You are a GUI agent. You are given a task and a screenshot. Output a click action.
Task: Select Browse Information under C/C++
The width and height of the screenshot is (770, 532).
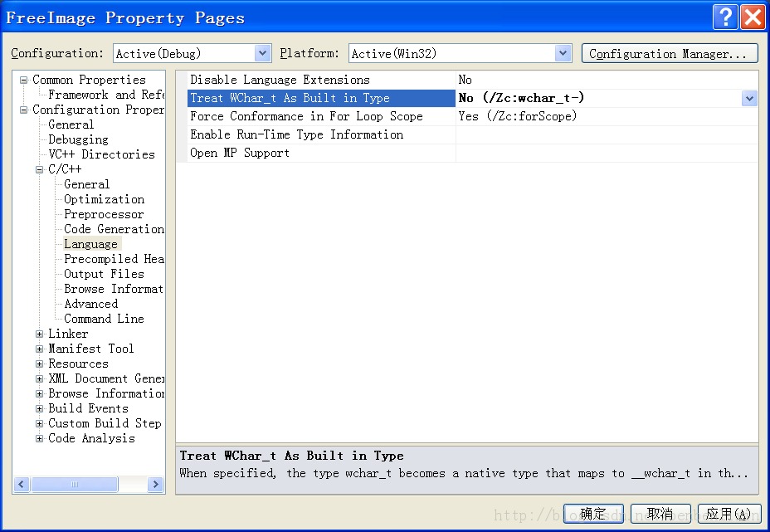(114, 289)
